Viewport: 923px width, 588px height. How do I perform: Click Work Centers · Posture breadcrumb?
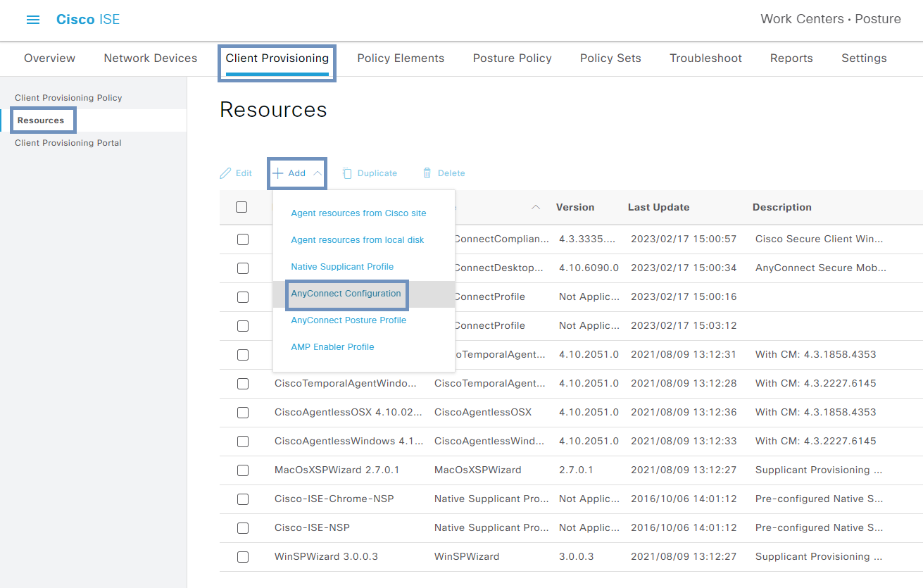831,19
